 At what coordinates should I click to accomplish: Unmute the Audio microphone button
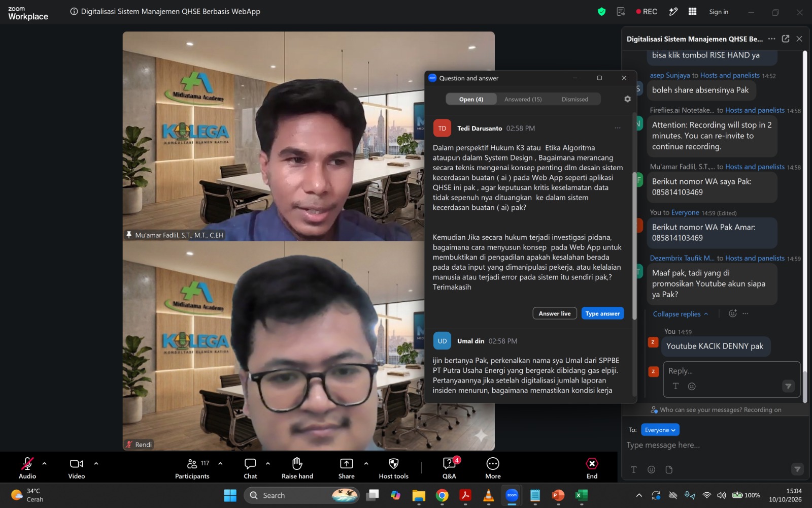[x=27, y=467]
